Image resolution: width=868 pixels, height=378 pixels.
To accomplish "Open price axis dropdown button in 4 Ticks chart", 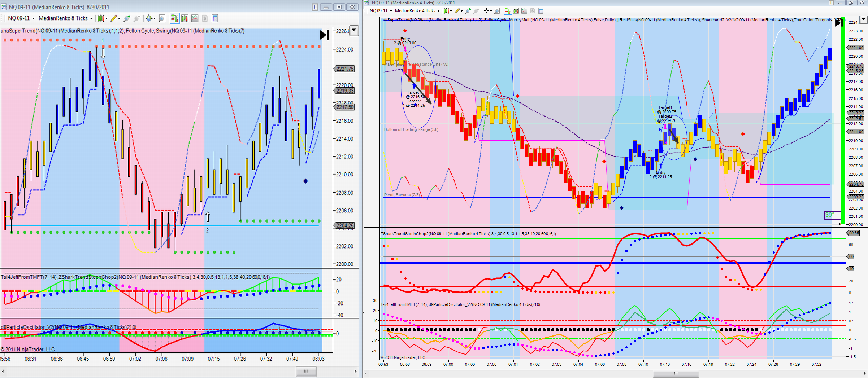I will tap(864, 19).
